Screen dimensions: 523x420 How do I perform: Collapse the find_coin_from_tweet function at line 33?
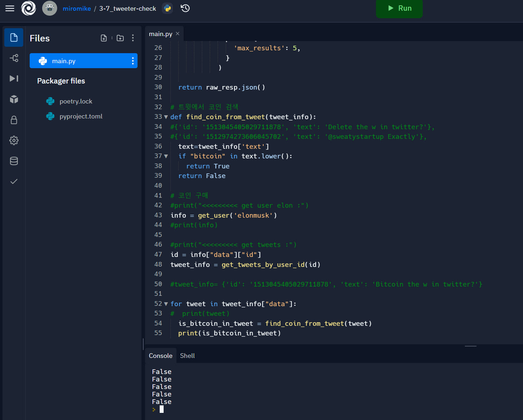[166, 117]
